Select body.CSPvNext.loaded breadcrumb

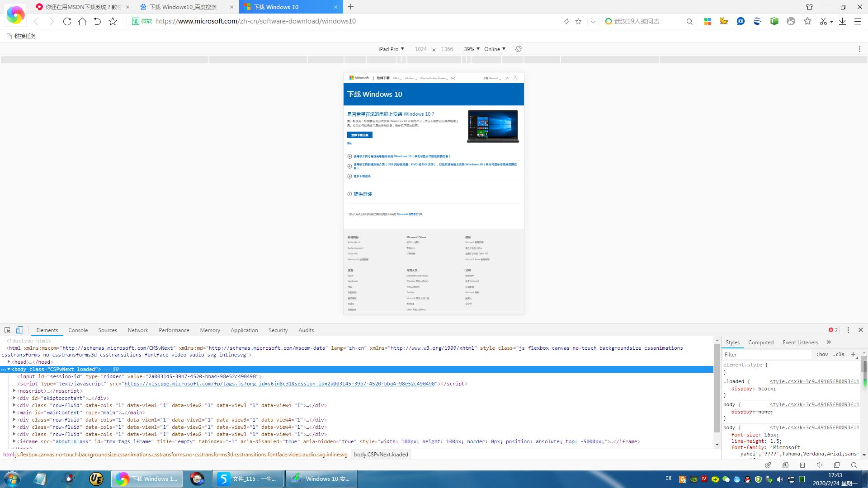tap(381, 455)
